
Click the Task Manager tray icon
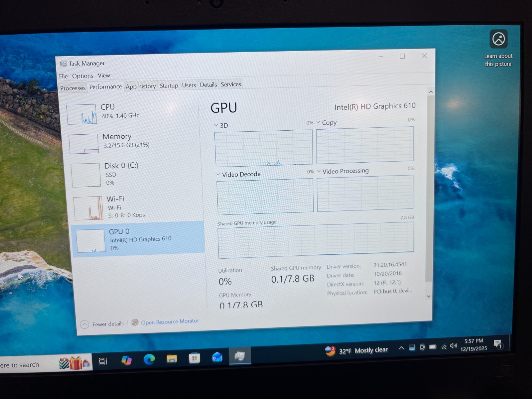tap(412, 347)
